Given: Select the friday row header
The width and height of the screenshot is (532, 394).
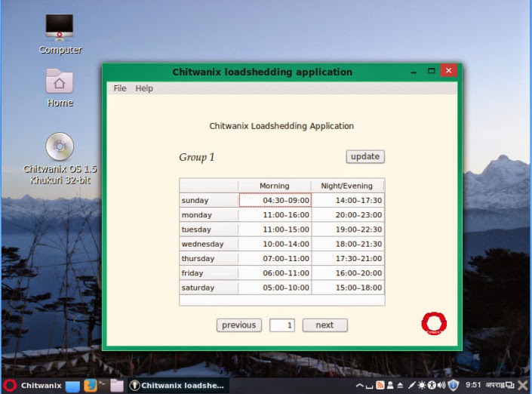Looking at the screenshot, I should click(209, 273).
